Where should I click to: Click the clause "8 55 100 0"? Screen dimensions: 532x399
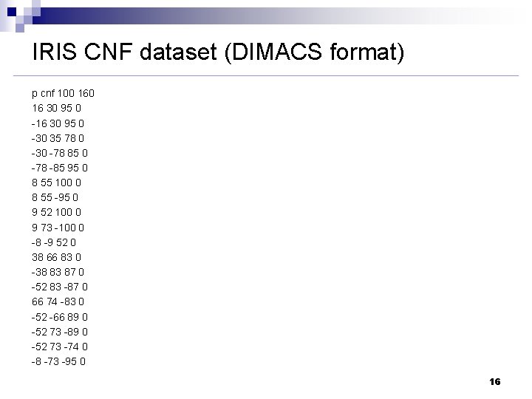tap(56, 183)
